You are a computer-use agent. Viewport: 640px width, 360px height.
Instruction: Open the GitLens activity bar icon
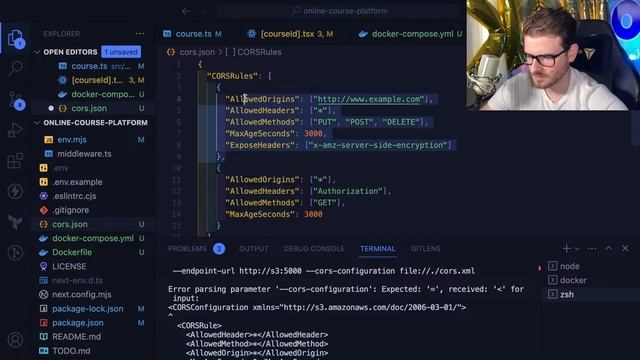point(16,253)
